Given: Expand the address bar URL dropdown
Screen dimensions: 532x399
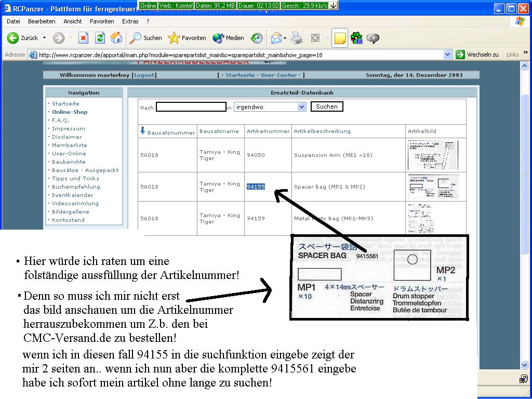Looking at the screenshot, I should coord(447,55).
